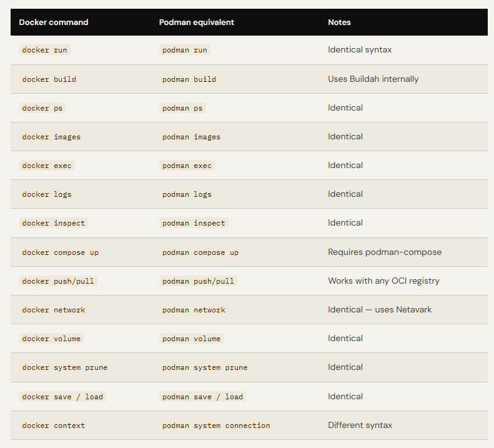Click 'Requires podman-compose' note
494x448 pixels.
click(x=385, y=252)
